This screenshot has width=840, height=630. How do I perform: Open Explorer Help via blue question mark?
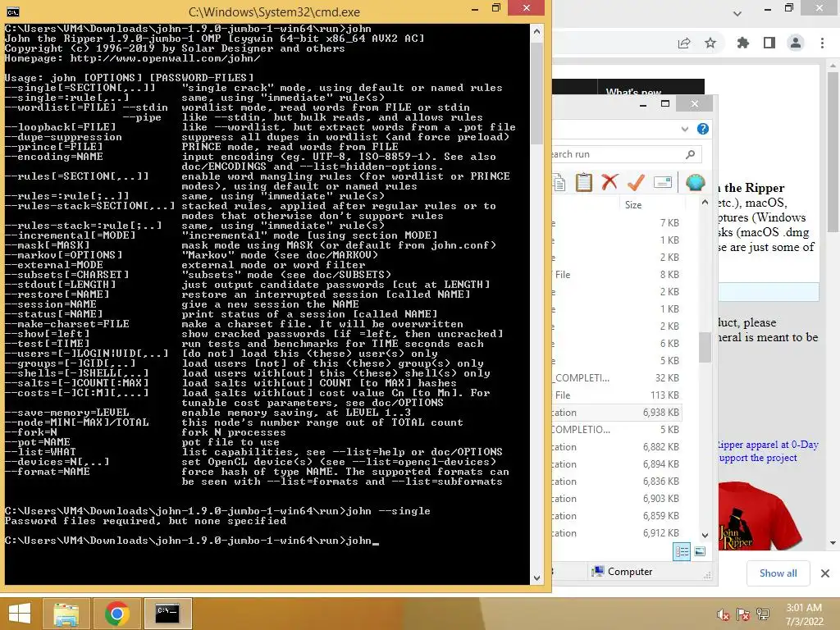tap(703, 129)
